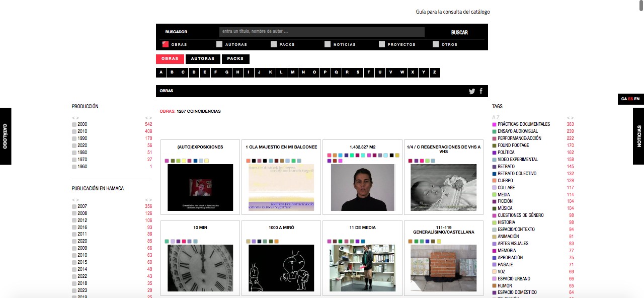Toggle the Autoras search filter checkbox
Image resolution: width=644 pixels, height=298 pixels.
219,44
